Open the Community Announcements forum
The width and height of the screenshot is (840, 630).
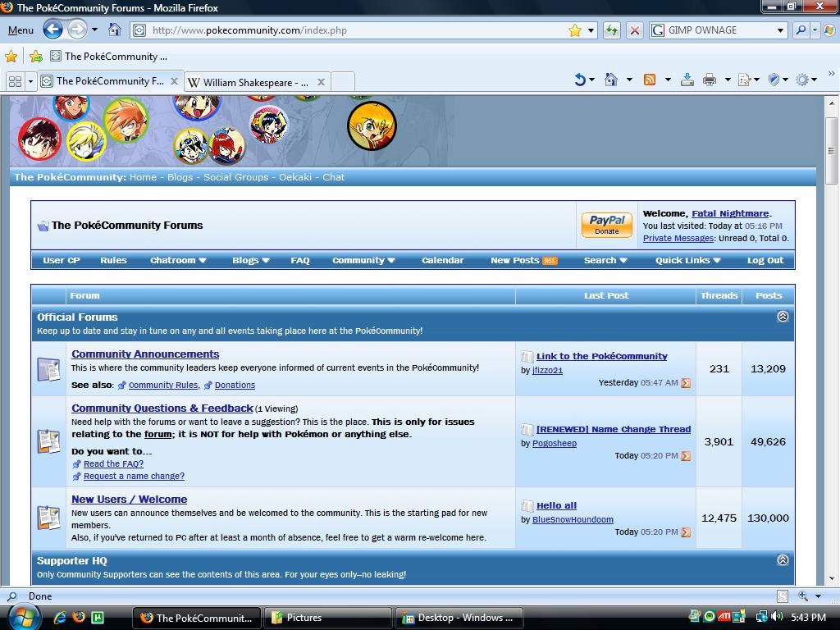[x=145, y=354]
